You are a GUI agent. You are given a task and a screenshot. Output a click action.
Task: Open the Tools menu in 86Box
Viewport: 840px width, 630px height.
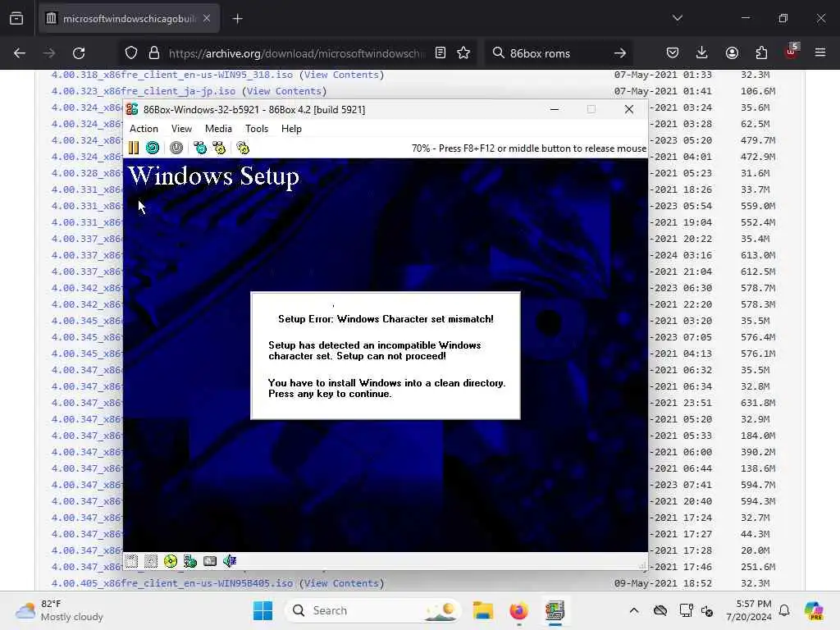coord(257,129)
